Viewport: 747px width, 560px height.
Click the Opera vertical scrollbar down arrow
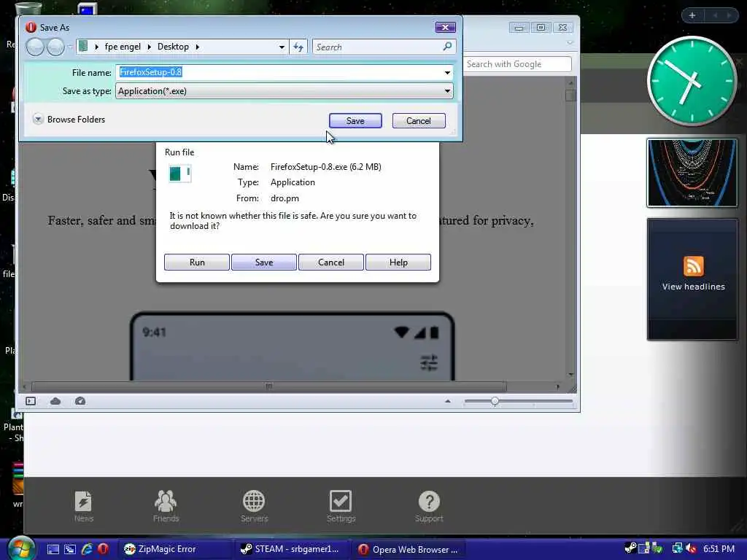click(x=570, y=375)
